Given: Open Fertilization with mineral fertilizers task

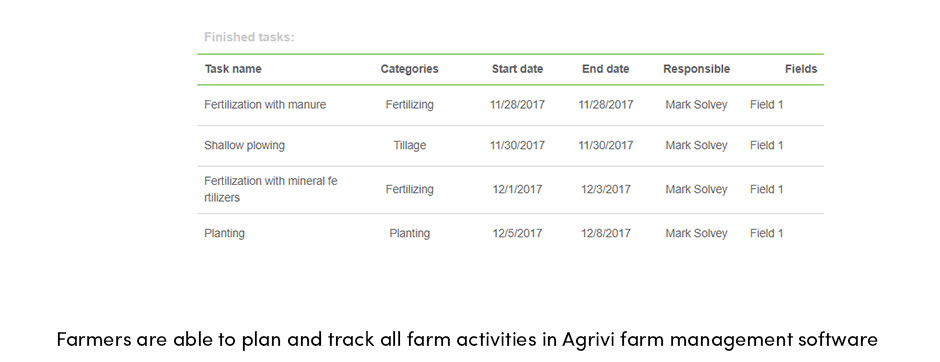Looking at the screenshot, I should 270,189.
